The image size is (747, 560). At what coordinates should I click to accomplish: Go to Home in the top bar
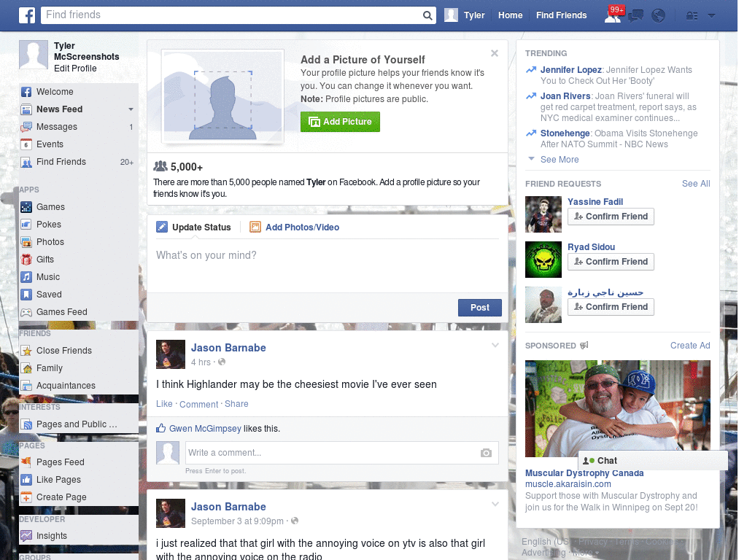(510, 15)
